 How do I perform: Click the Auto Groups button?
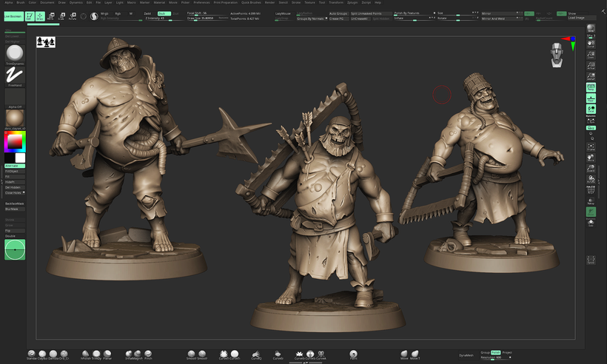click(339, 13)
